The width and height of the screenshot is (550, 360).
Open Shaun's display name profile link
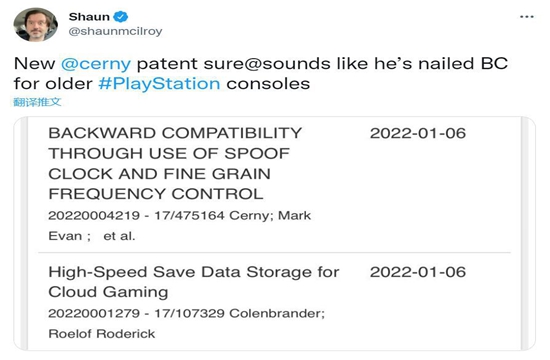click(89, 16)
